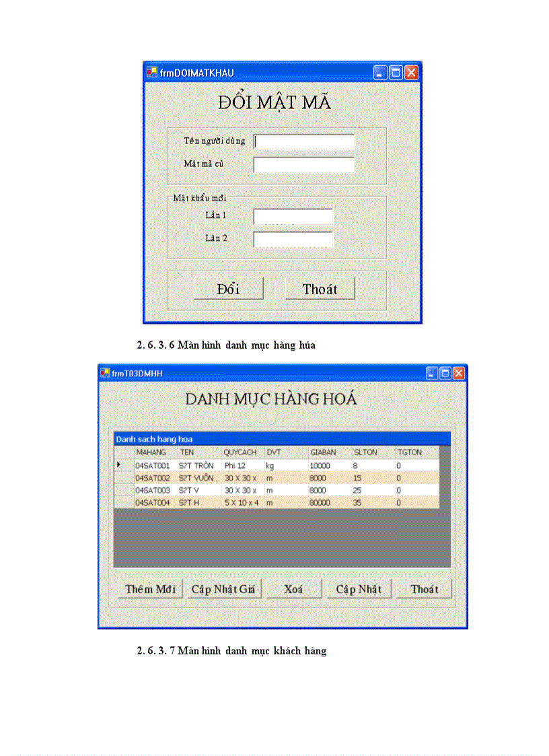This screenshot has width=549, height=756.
Task: Minimize the frmT03DMHH window
Action: [431, 373]
